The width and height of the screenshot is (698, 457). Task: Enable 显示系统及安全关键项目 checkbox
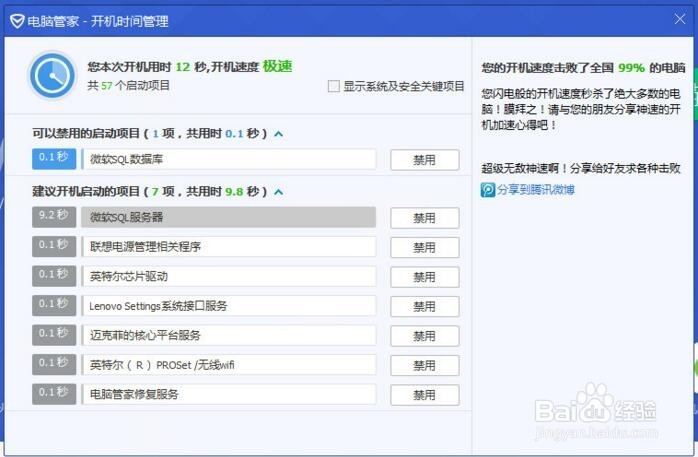[333, 86]
